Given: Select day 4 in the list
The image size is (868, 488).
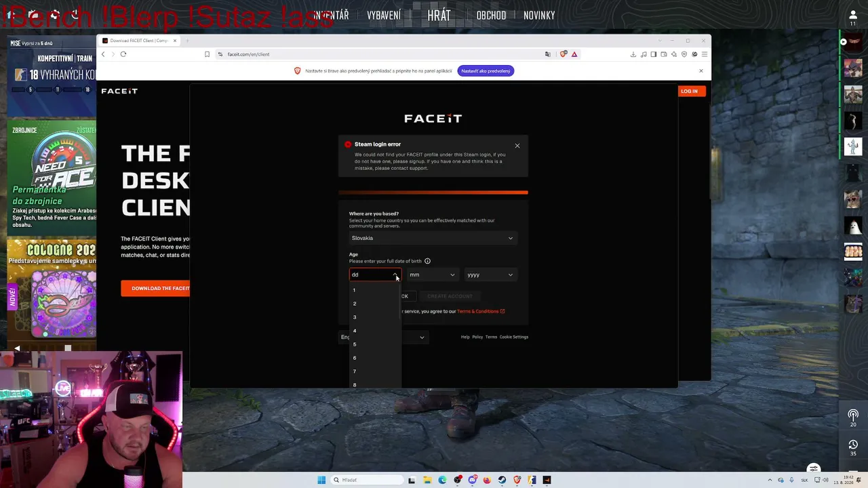Looking at the screenshot, I should [375, 331].
